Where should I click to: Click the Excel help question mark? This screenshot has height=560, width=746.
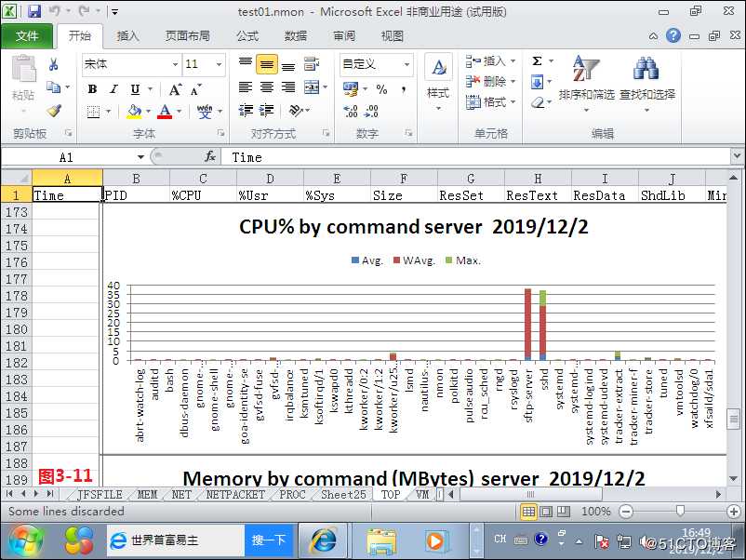click(673, 35)
